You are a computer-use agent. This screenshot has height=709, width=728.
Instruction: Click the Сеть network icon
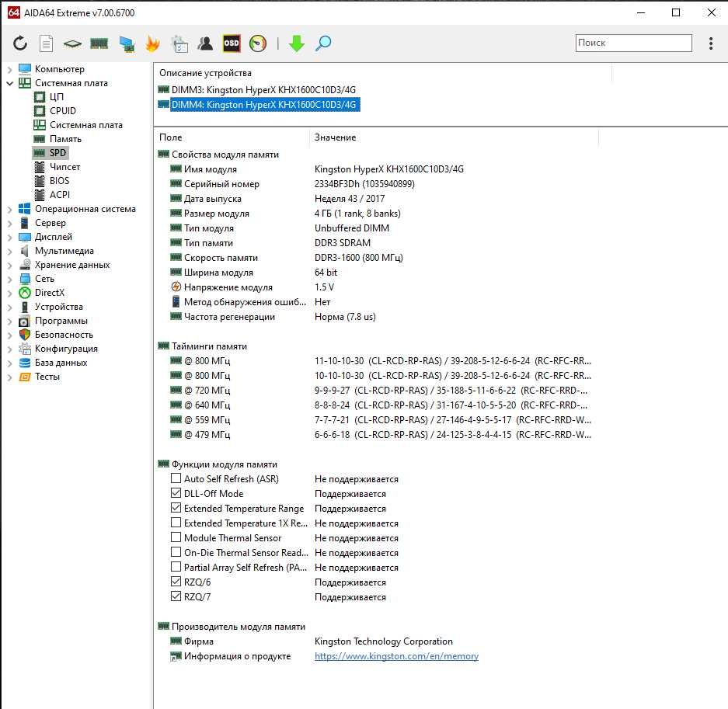tap(25, 279)
